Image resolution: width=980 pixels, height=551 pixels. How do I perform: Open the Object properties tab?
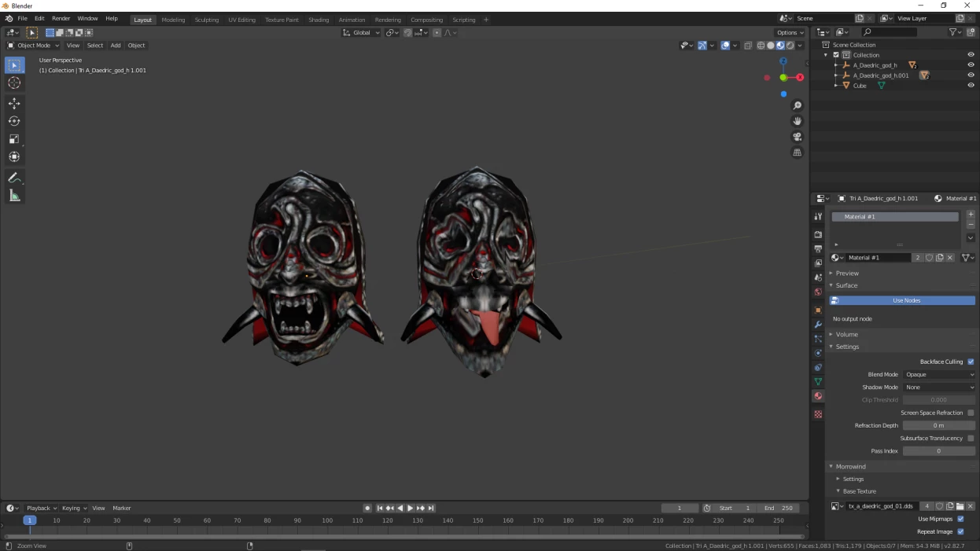pyautogui.click(x=818, y=310)
